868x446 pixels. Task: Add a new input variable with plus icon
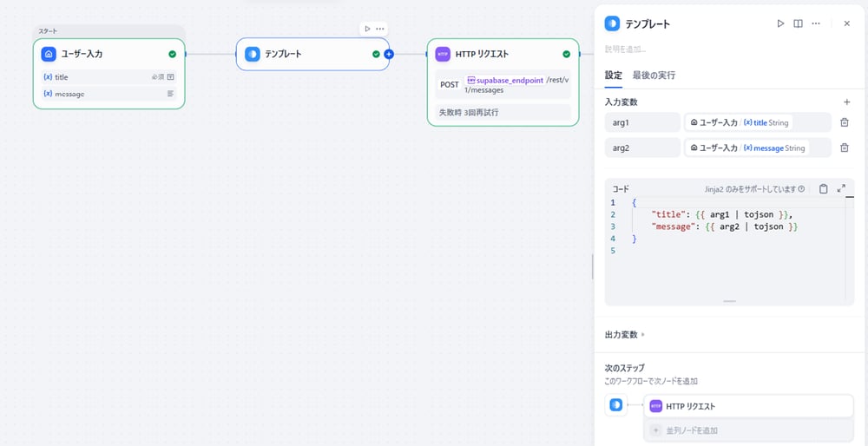coord(846,102)
